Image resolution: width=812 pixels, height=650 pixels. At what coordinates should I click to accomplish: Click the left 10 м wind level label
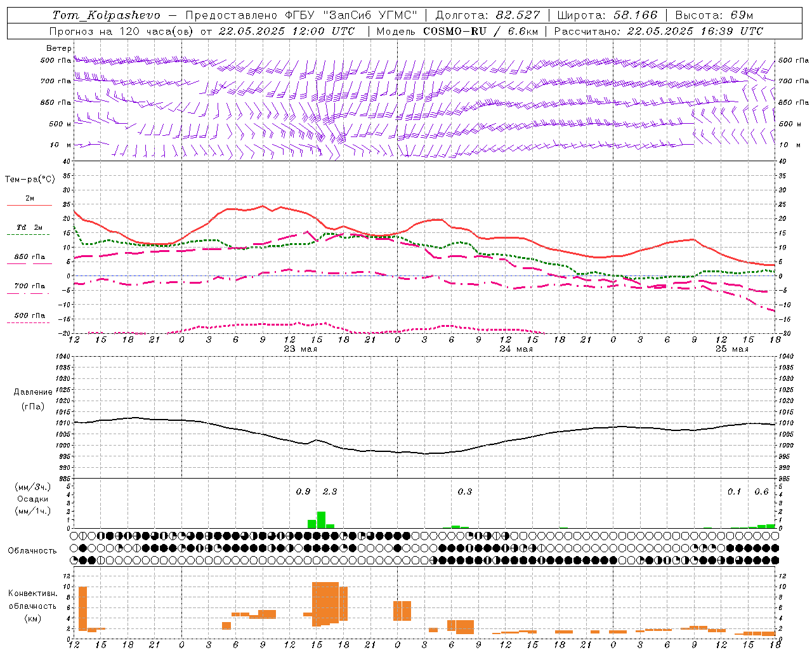click(60, 145)
